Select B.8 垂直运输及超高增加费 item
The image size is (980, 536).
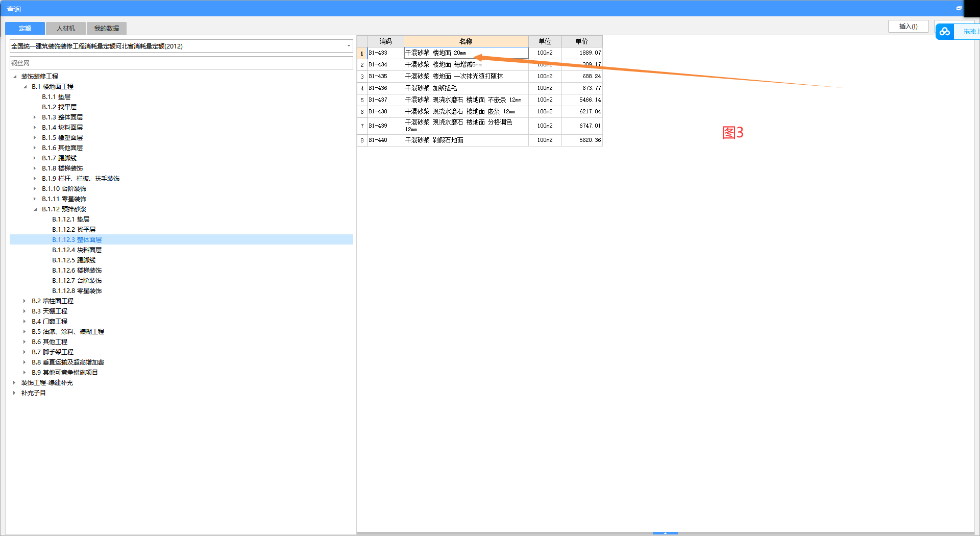[68, 362]
